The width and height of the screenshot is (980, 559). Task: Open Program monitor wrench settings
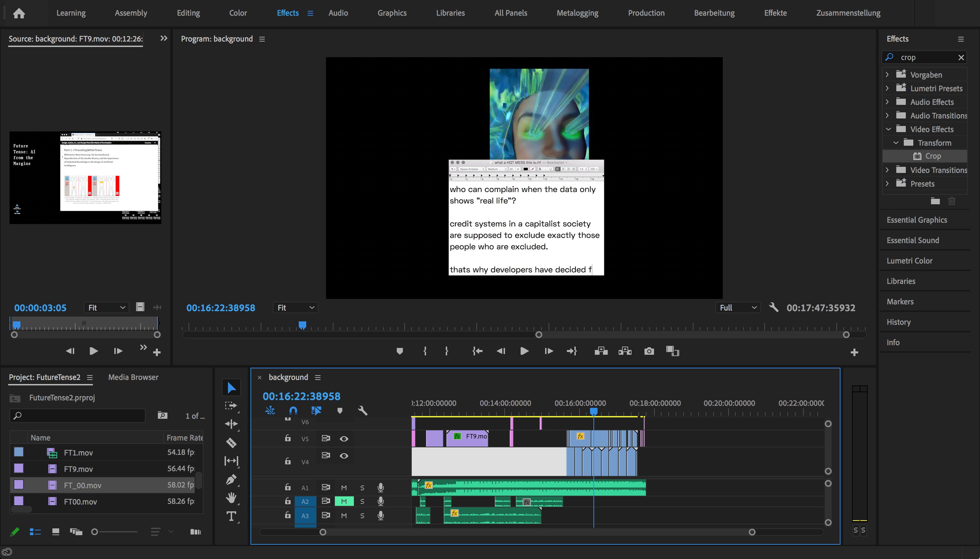click(773, 307)
